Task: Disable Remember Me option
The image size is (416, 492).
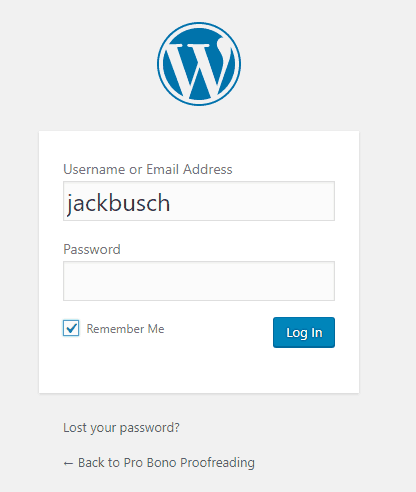Action: pos(71,328)
